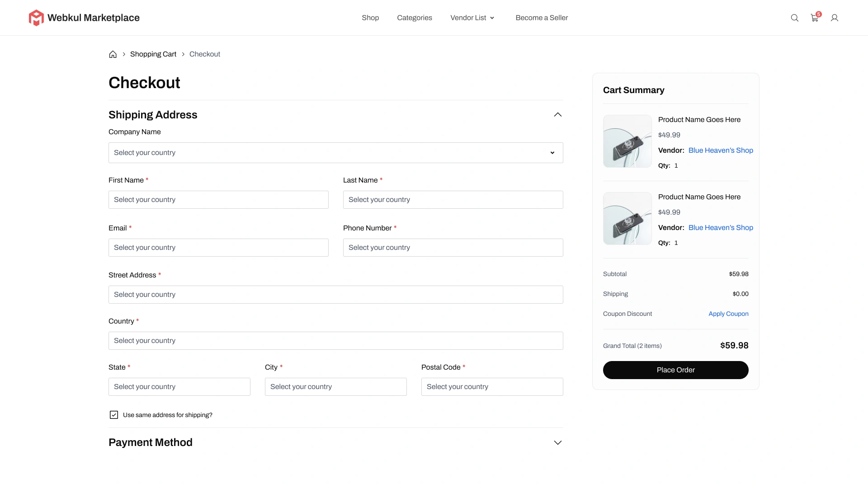Collapse the Shipping Address section

click(558, 115)
